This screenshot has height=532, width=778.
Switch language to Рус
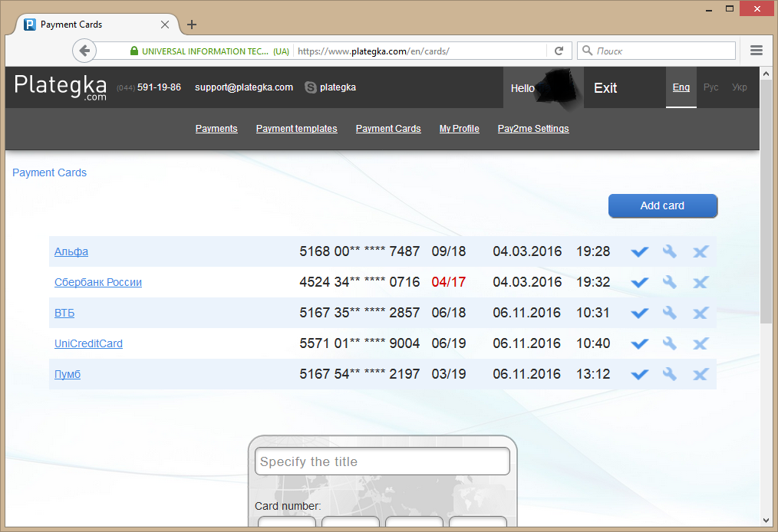pos(711,87)
